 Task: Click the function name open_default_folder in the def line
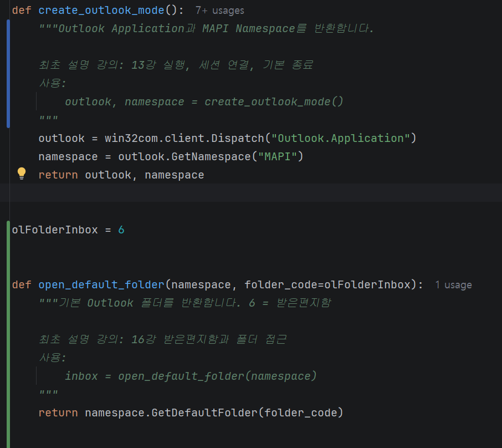tap(101, 284)
